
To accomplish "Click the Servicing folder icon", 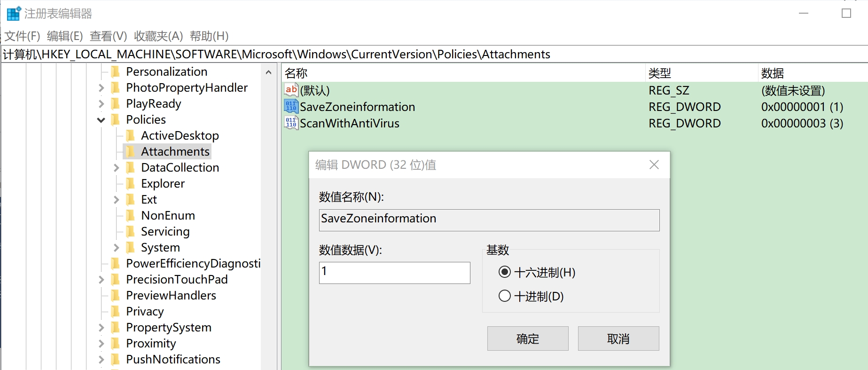I will click(130, 232).
